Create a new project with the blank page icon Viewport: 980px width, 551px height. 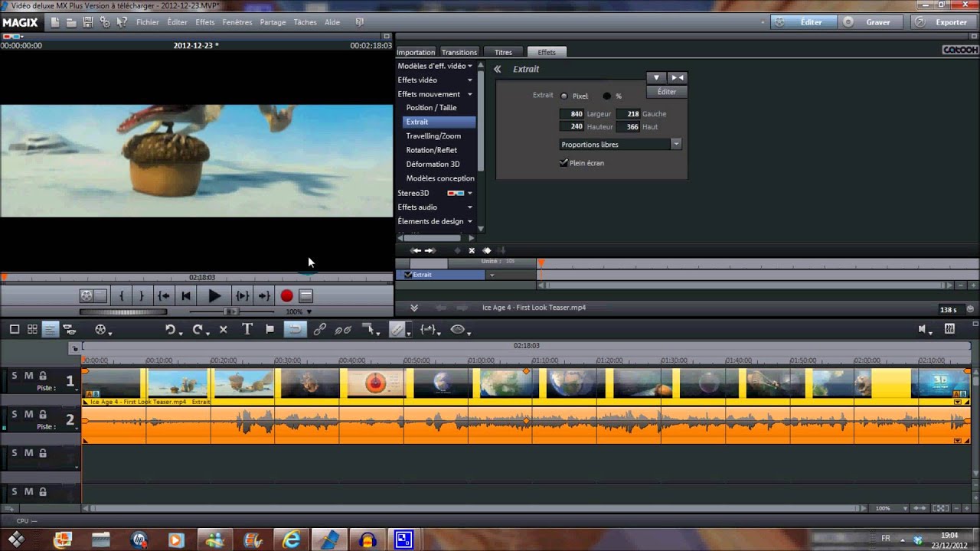55,22
